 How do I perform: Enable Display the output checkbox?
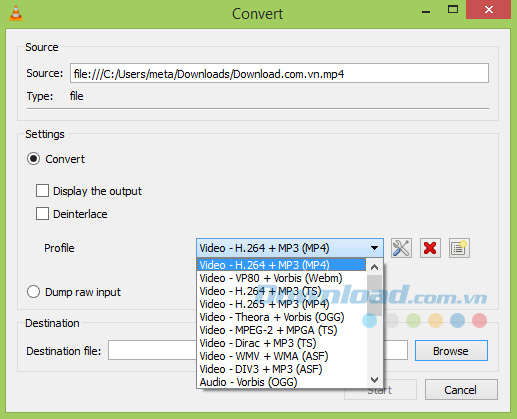pos(42,191)
